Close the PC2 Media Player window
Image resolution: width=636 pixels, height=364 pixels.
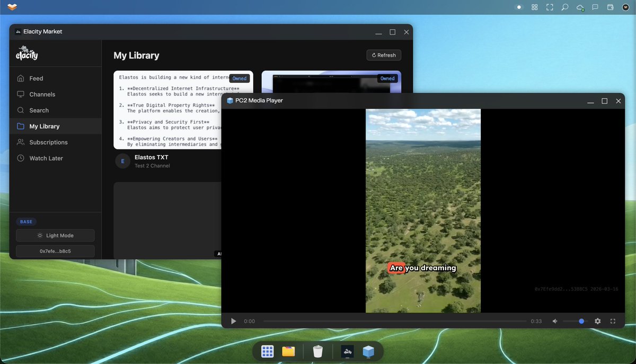click(x=619, y=101)
